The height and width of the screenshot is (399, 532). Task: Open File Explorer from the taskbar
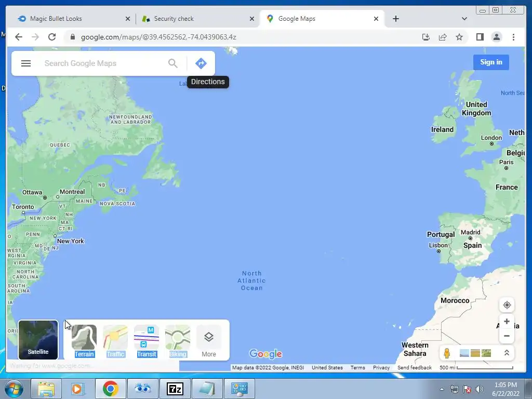click(x=46, y=389)
